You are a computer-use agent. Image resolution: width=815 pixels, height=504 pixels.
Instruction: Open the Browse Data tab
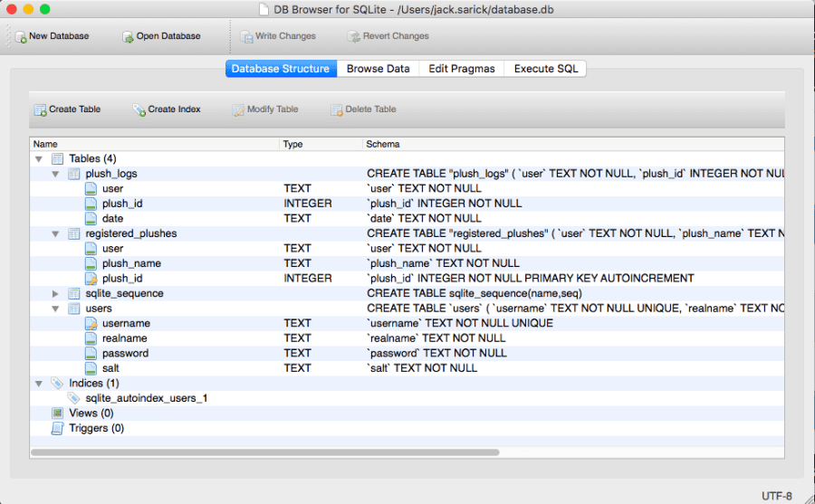coord(378,69)
